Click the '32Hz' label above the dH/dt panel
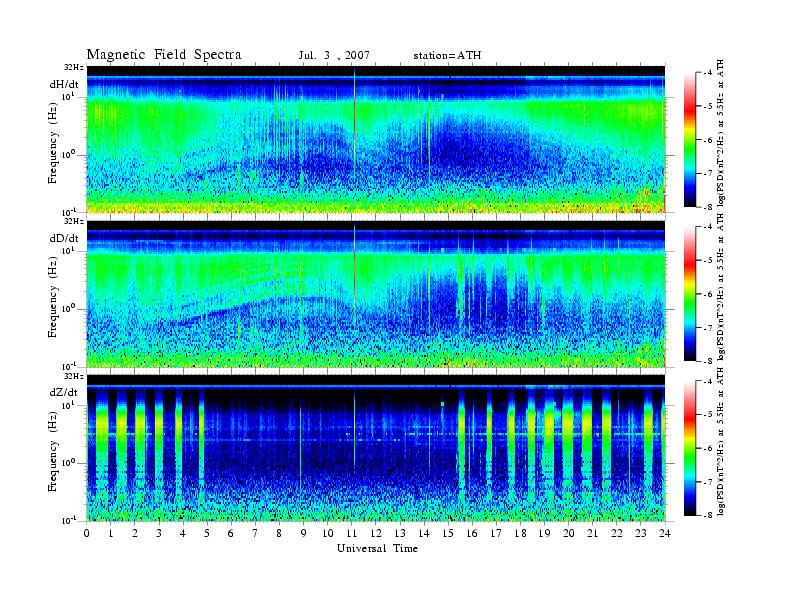The image size is (792, 612). pos(73,67)
